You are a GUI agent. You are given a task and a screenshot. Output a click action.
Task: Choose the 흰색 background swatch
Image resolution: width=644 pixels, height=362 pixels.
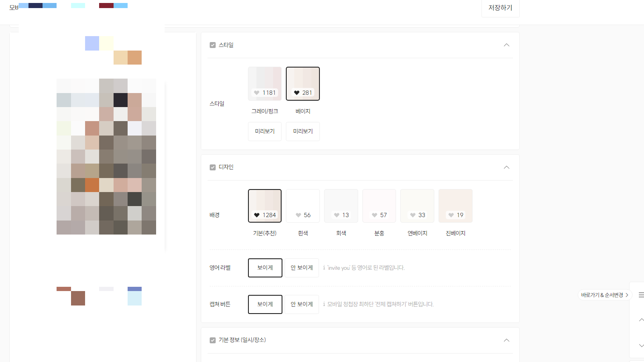tap(303, 206)
